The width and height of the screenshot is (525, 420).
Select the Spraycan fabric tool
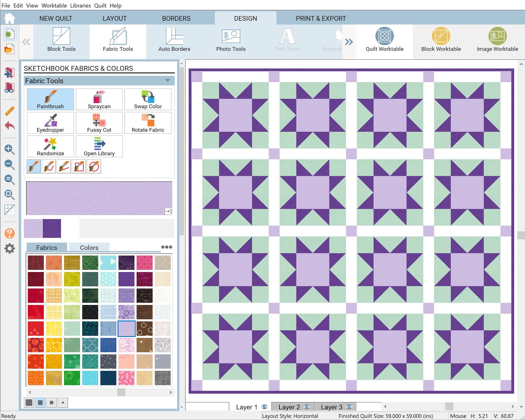coord(99,99)
